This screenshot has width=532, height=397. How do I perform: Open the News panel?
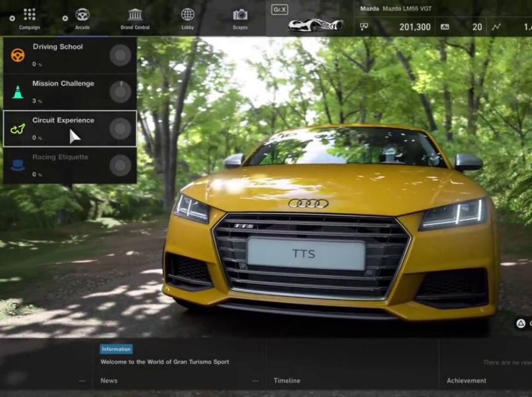[109, 380]
